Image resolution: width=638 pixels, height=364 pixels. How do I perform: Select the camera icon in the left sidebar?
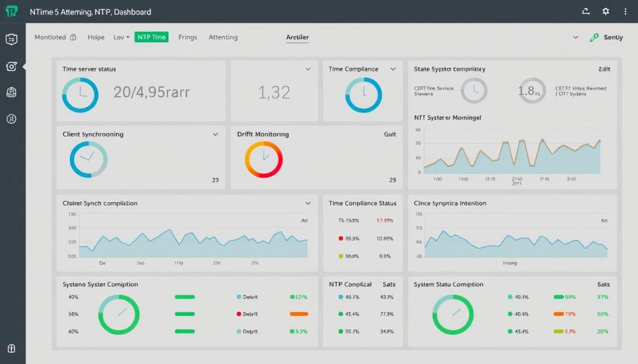pos(11,66)
